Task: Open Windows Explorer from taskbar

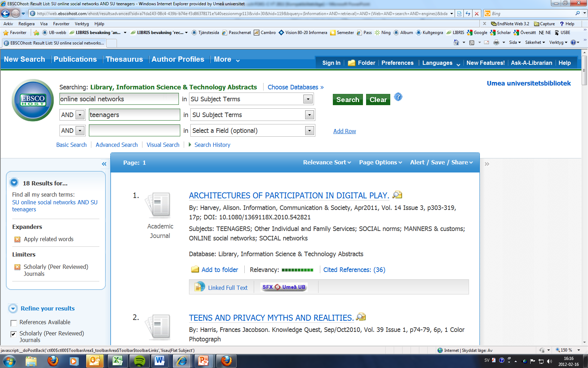Action: coord(31,361)
